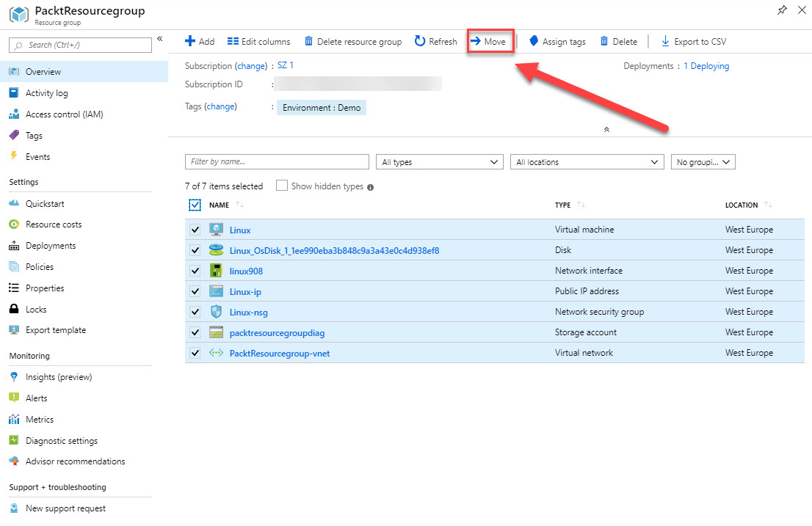Open Edit columns in the toolbar
The height and width of the screenshot is (526, 812).
pos(259,41)
